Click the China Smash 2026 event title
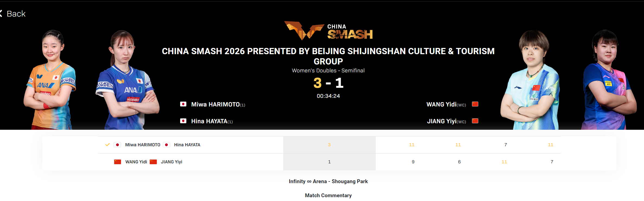Viewport: 644px width, 201px height. [x=328, y=56]
